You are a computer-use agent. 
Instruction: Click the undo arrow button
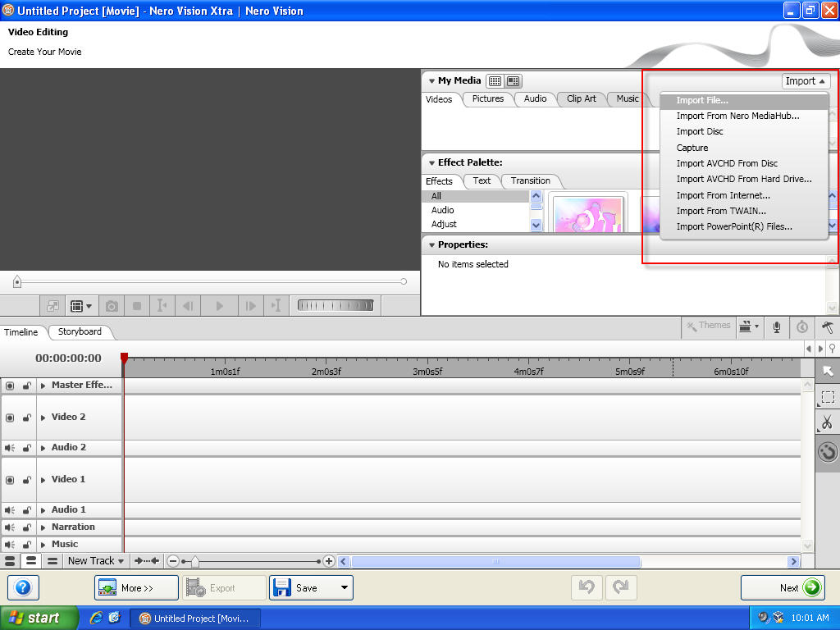click(x=587, y=587)
